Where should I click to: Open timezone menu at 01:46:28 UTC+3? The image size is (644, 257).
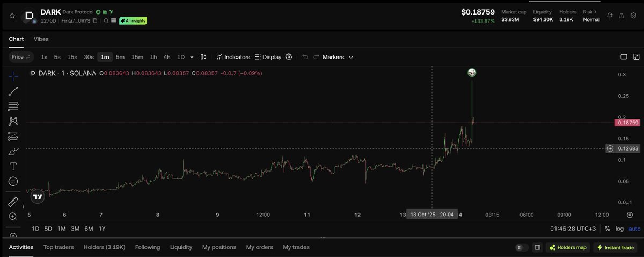tap(573, 229)
